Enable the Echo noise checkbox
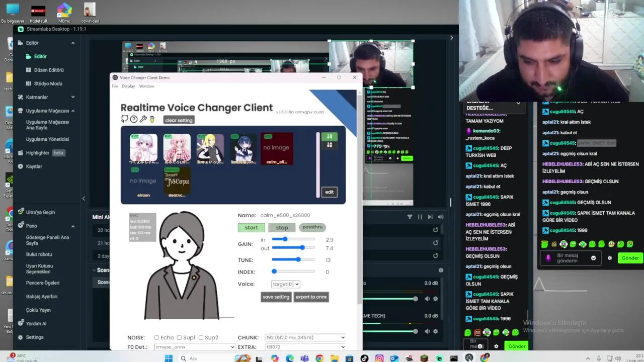 click(156, 338)
